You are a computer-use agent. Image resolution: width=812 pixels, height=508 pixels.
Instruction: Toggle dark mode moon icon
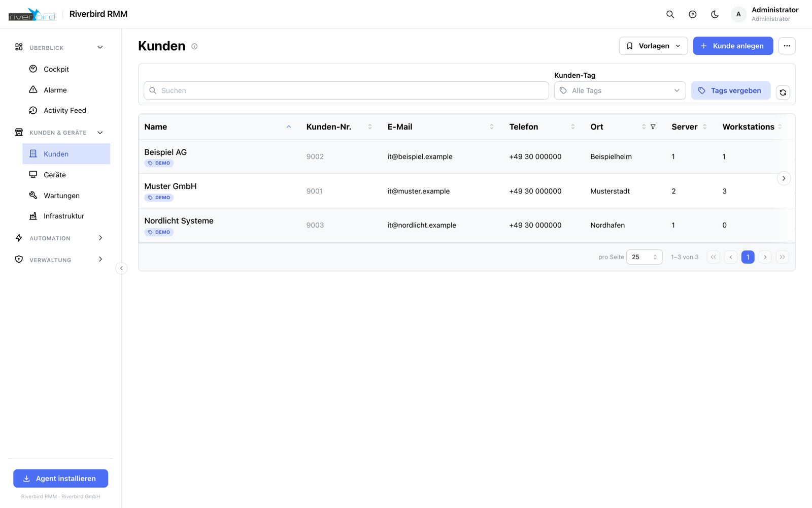click(715, 14)
